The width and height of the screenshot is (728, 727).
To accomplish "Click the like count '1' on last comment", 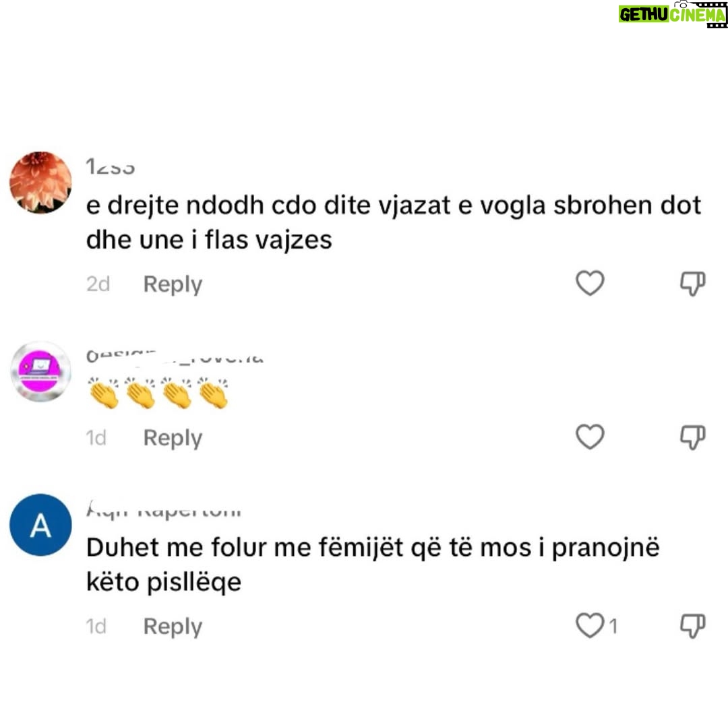I will (x=613, y=627).
